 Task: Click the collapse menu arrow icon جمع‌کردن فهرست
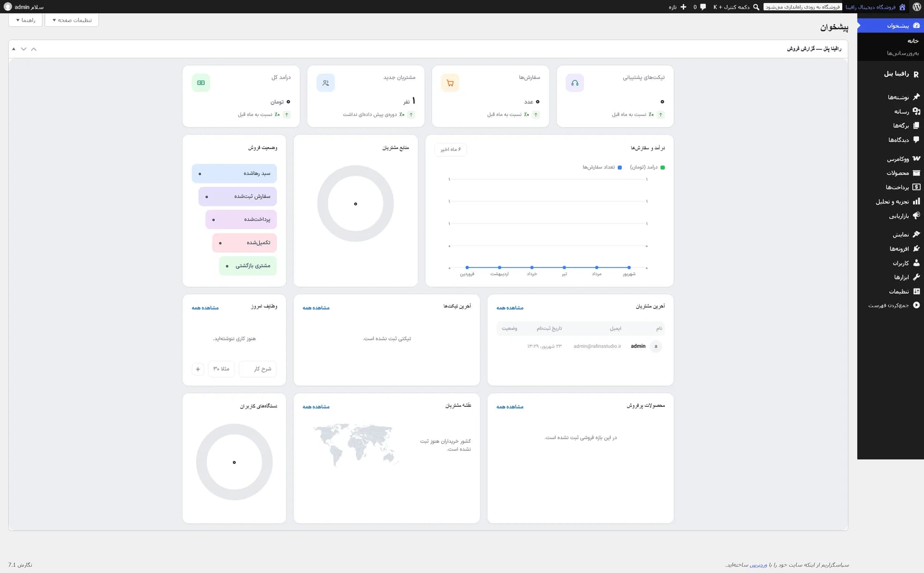(917, 305)
